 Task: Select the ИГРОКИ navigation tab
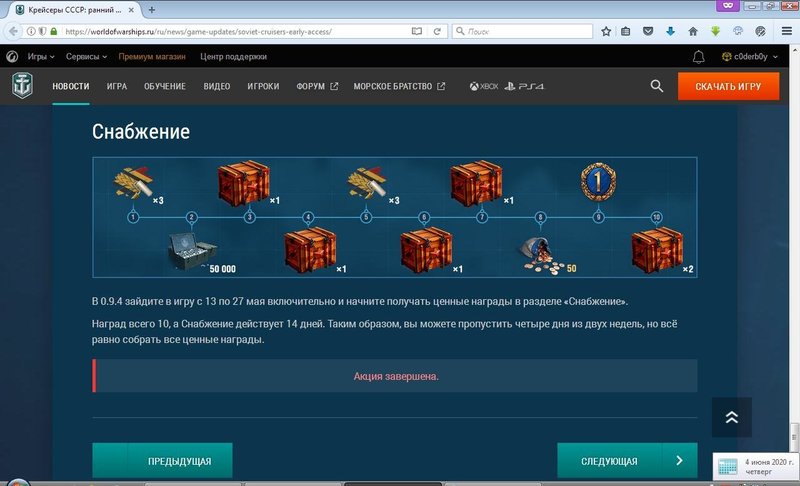click(263, 86)
